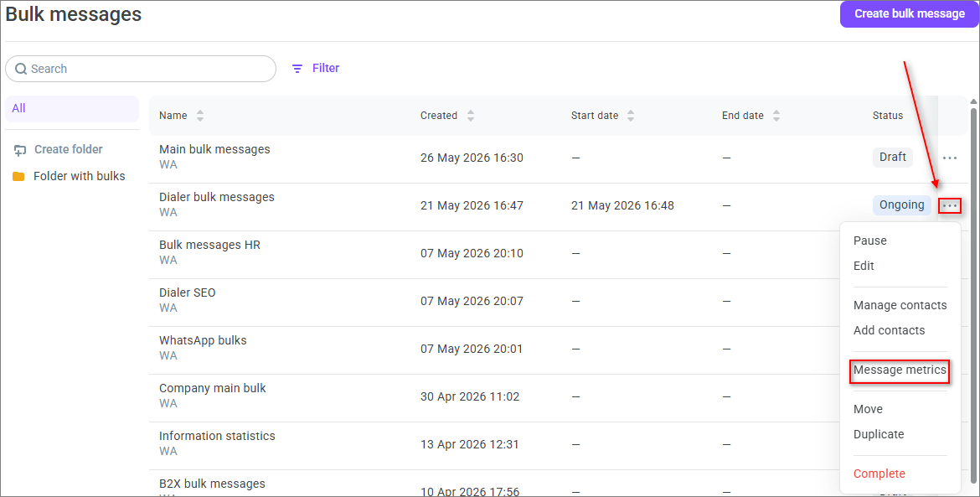
Task: Open the Filter options
Action: tap(316, 68)
